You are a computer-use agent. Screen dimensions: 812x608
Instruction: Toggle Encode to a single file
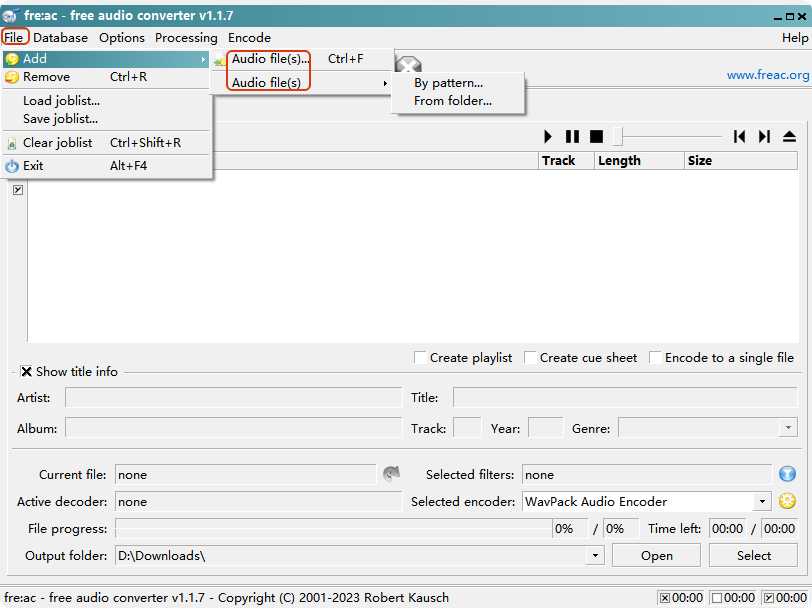656,358
